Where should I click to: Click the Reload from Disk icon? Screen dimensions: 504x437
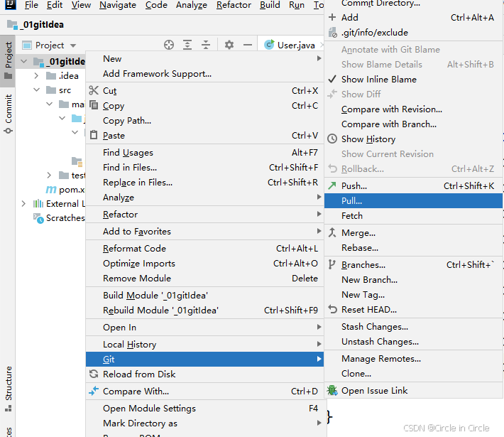94,374
